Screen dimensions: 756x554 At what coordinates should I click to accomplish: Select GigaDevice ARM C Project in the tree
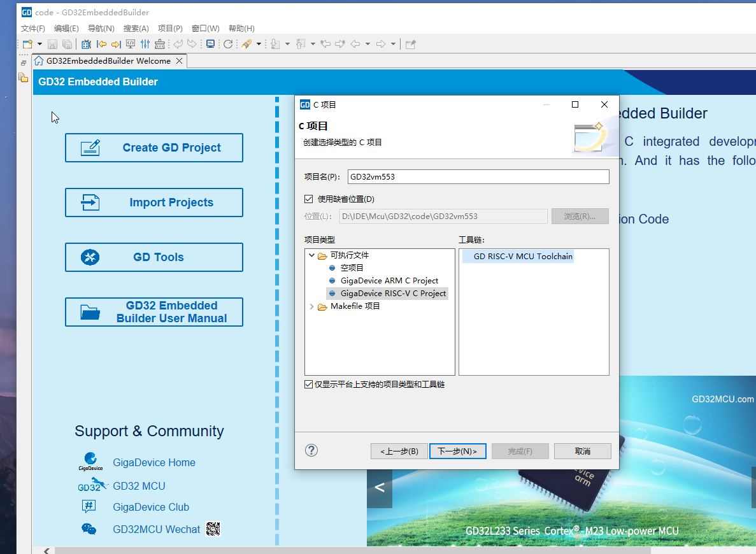point(389,281)
